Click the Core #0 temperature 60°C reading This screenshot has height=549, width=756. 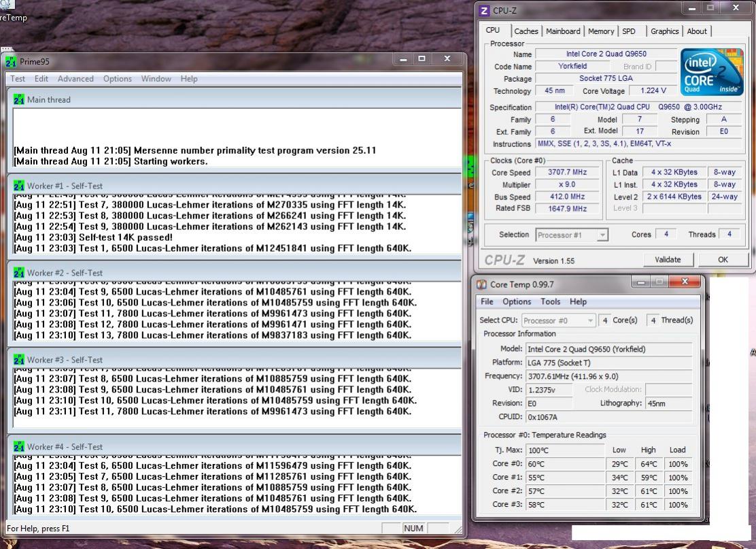click(564, 464)
